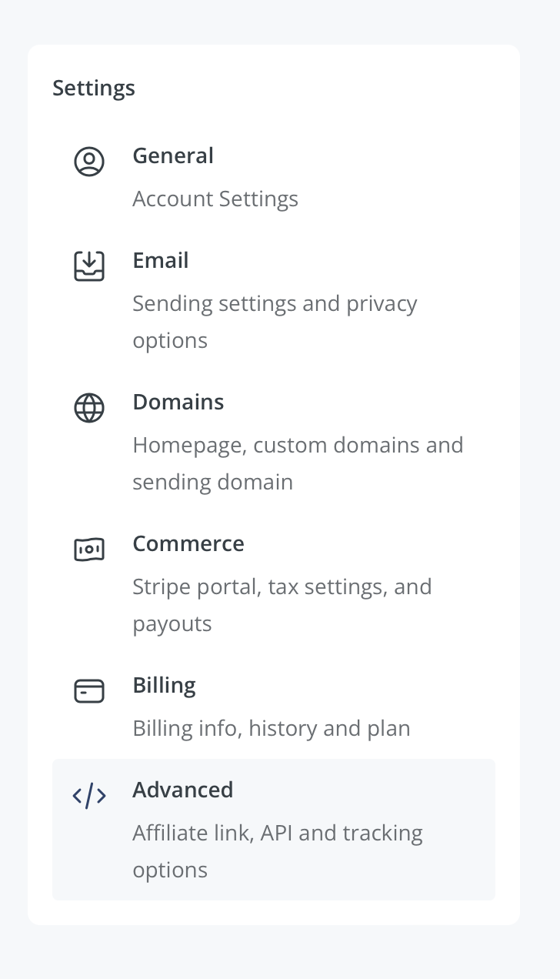Select the Billing menu item
Screen dimensions: 560x979
click(274, 707)
